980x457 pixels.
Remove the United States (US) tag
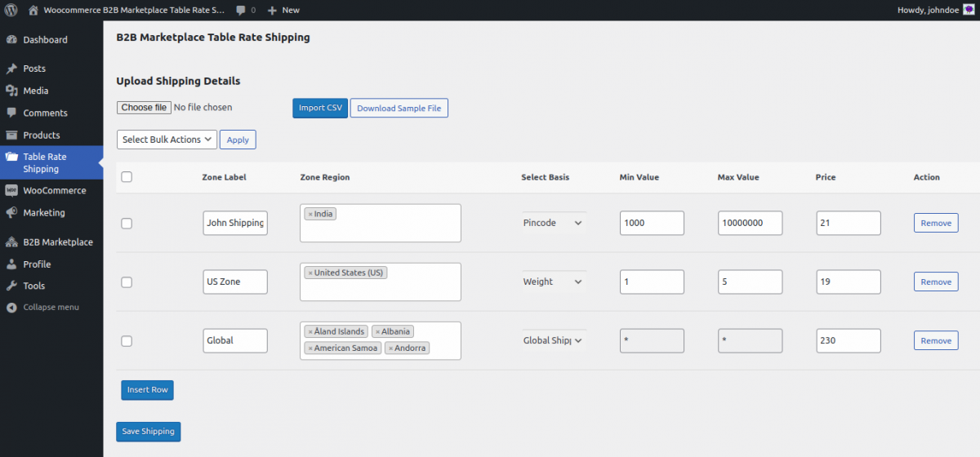[310, 273]
